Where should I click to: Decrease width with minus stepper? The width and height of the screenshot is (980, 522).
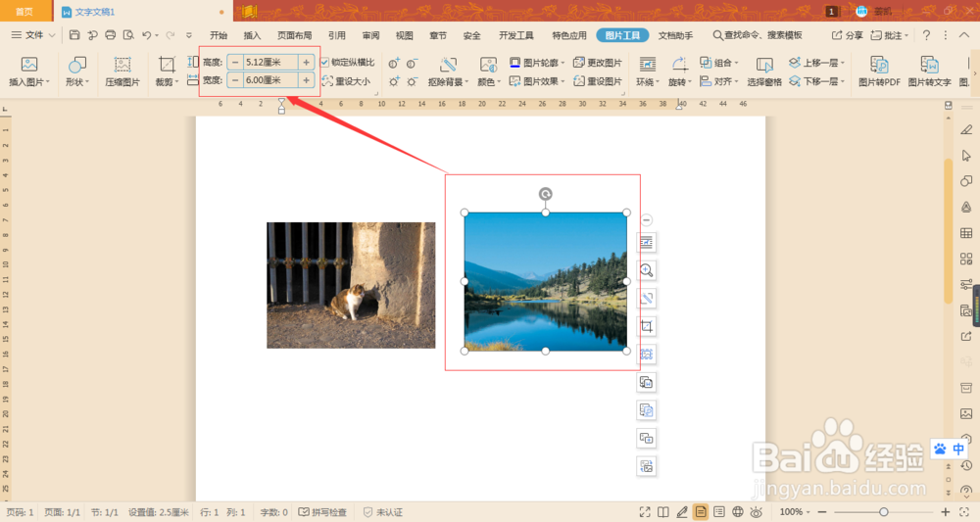(x=235, y=80)
